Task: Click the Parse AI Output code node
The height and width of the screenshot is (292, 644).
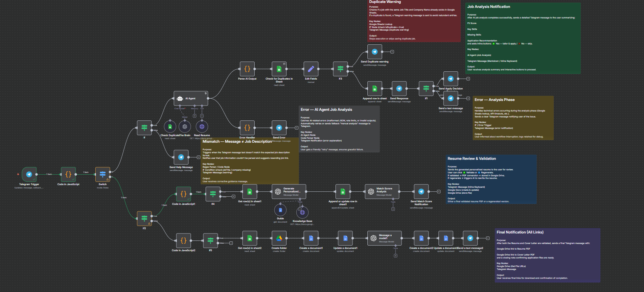Action: (x=247, y=69)
